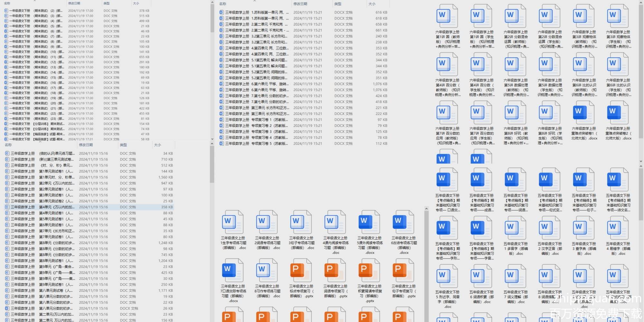644x322 pixels.
Task: Click 大小 header in the 15:21 dated list
Action: pos(372,4)
